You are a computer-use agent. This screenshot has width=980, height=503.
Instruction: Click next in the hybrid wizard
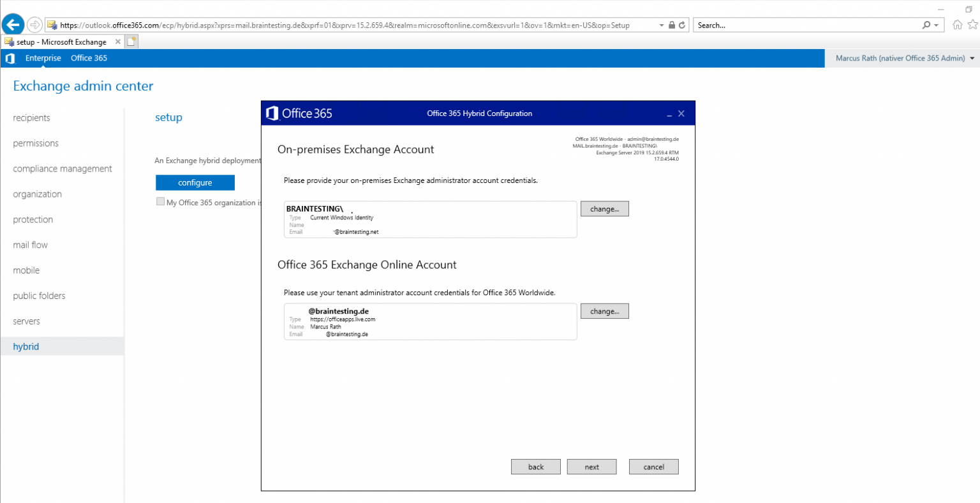click(x=591, y=466)
